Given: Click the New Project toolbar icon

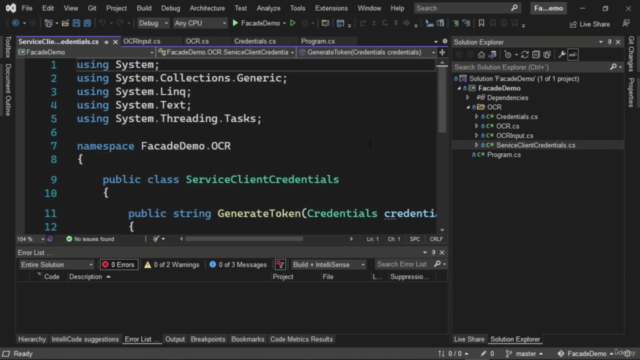Looking at the screenshot, I should 49,23.
